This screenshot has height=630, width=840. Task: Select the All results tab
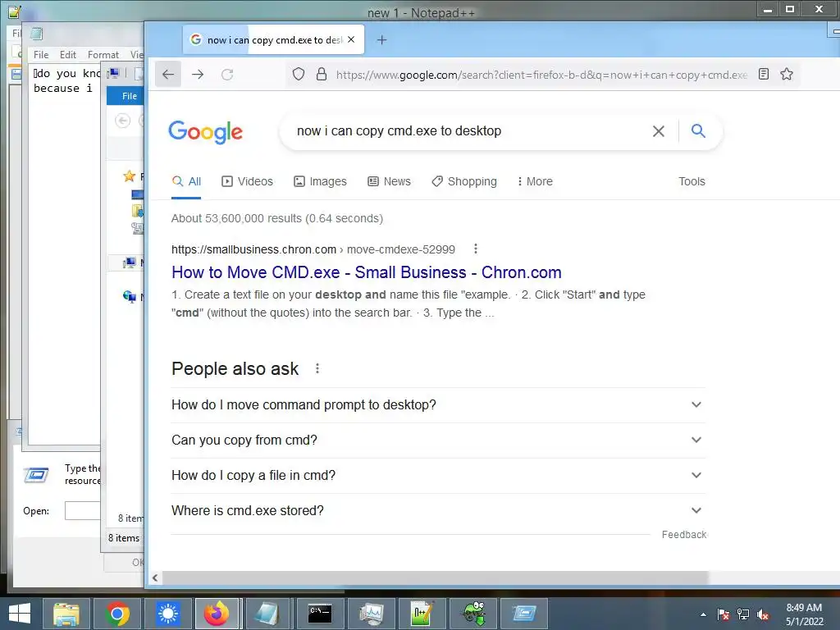pyautogui.click(x=186, y=181)
